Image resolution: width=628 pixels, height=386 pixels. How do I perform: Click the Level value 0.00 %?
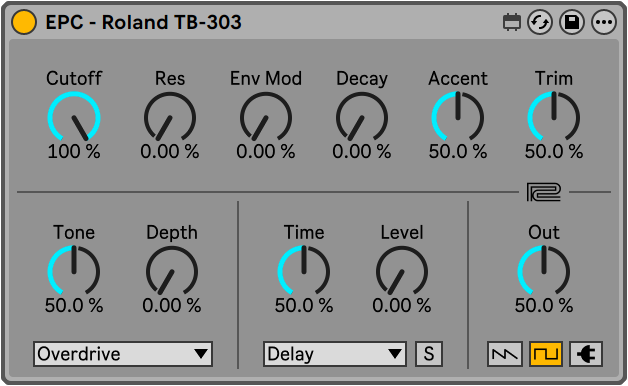(402, 306)
